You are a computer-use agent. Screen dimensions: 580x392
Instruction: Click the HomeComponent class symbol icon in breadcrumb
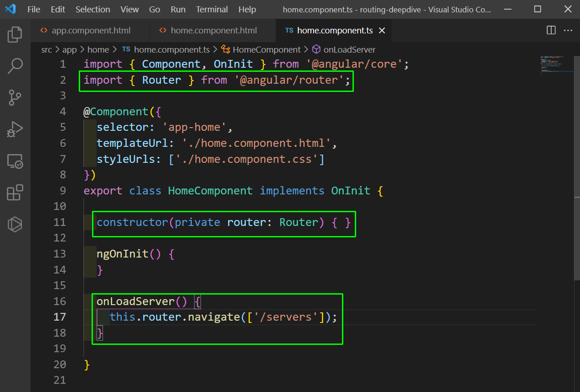226,49
